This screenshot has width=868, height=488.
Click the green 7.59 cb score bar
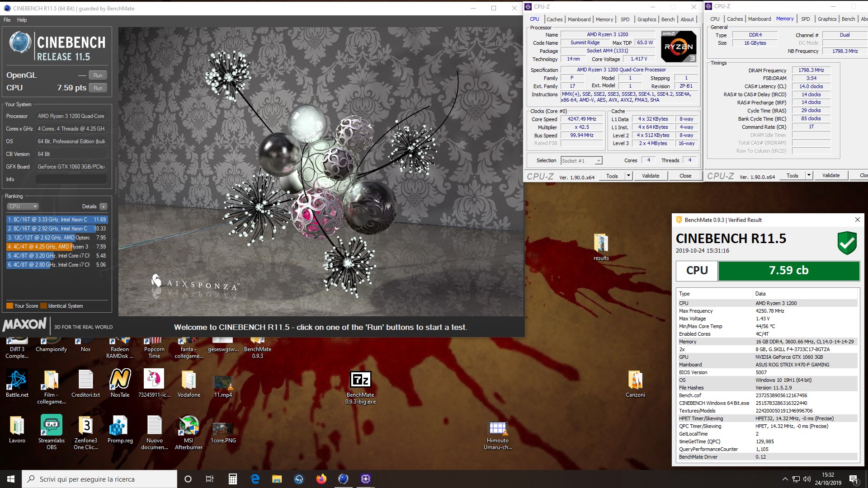789,270
